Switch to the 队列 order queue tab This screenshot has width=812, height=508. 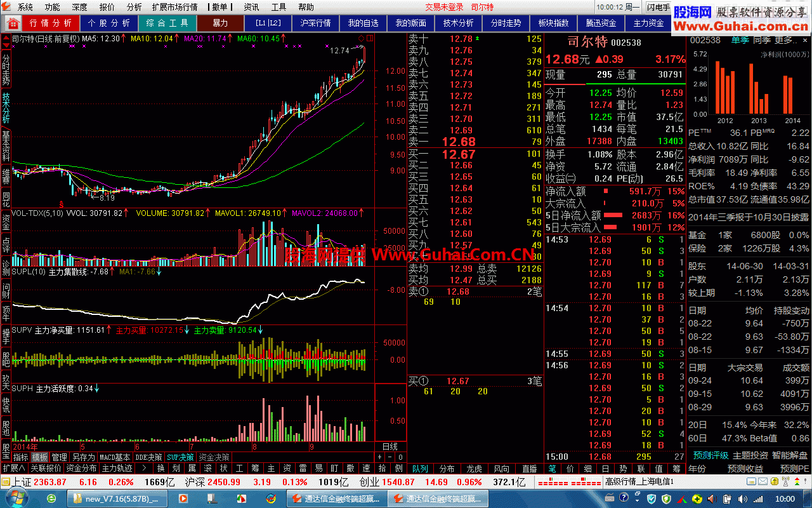[419, 469]
